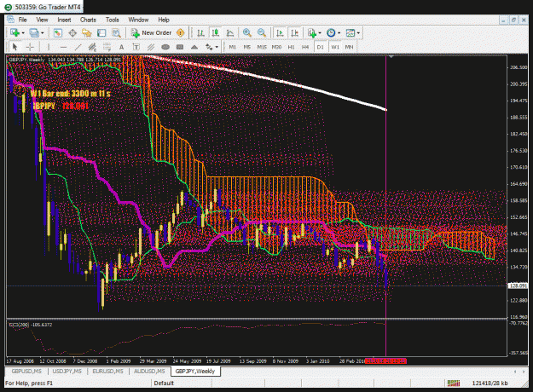Switch to the EURUSD,M5 chart tab
Image resolution: width=533 pixels, height=392 pixels.
107,372
